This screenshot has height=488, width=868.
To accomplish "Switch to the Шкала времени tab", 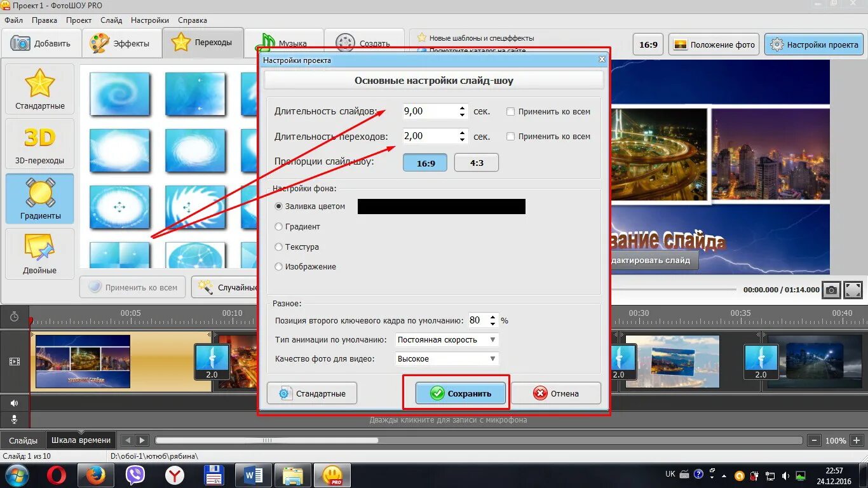I will pos(81,439).
